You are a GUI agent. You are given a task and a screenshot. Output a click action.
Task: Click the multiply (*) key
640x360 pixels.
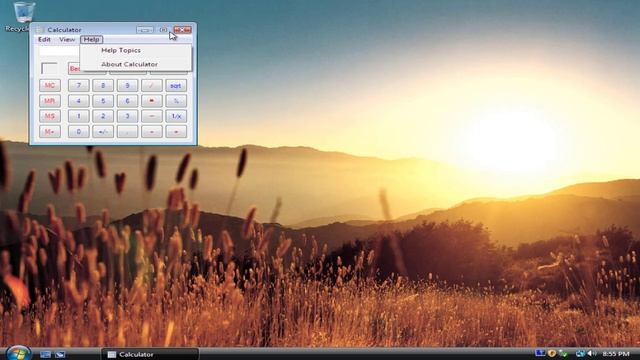[151, 101]
